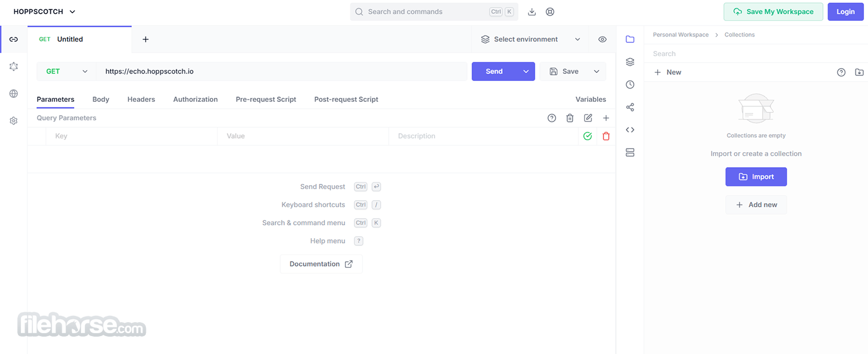Open the Pre-request Script tab
The width and height of the screenshot is (868, 354).
(266, 99)
